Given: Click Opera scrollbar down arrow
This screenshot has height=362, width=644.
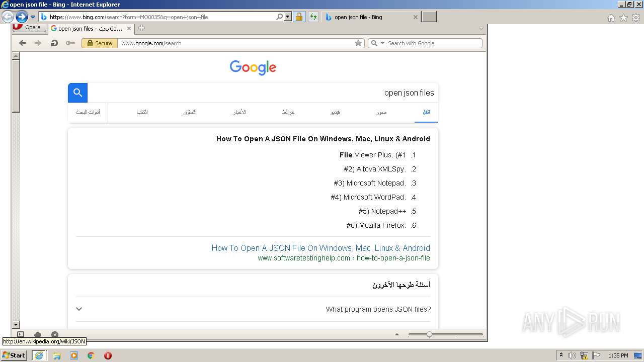Looking at the screenshot, I should (16, 325).
